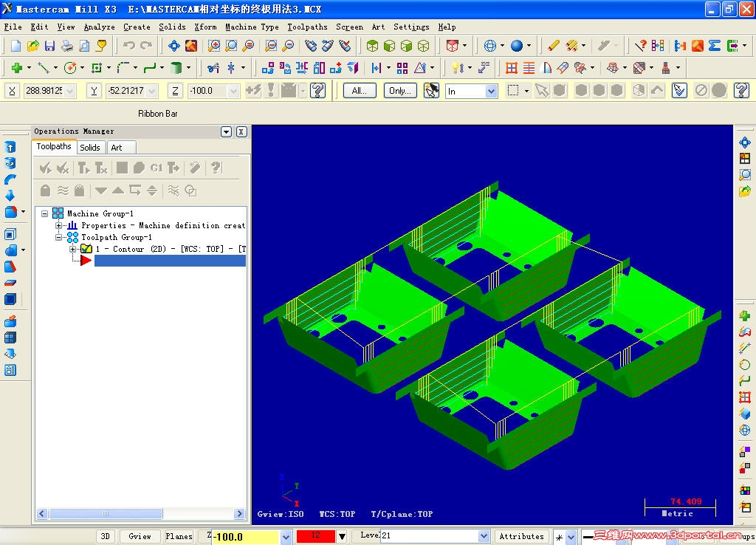Click the Redo arrow icon

tap(146, 46)
